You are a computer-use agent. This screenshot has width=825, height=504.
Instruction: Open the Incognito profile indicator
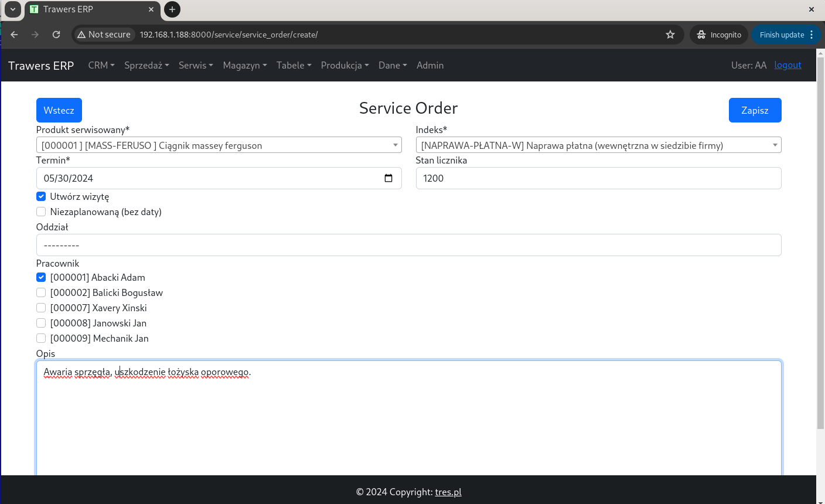(x=719, y=35)
